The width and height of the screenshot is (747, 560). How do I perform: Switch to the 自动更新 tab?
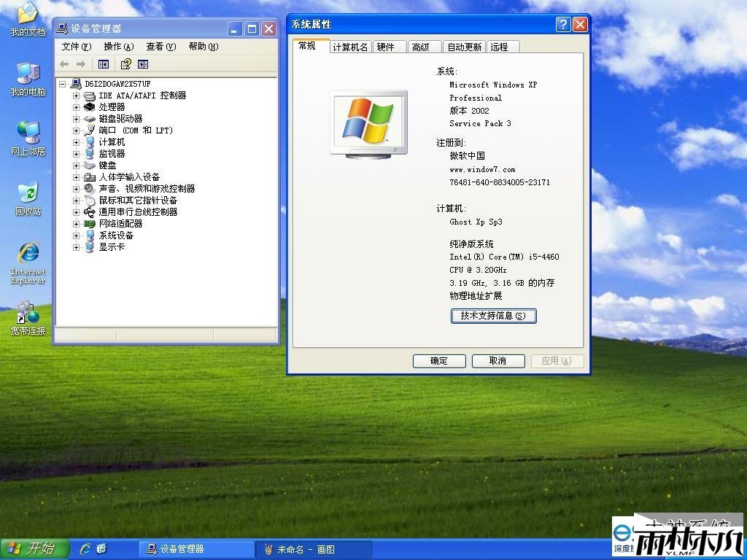coord(465,46)
